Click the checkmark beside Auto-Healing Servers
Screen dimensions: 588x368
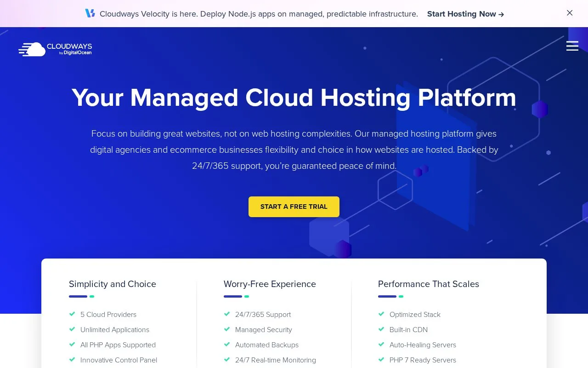tap(381, 345)
